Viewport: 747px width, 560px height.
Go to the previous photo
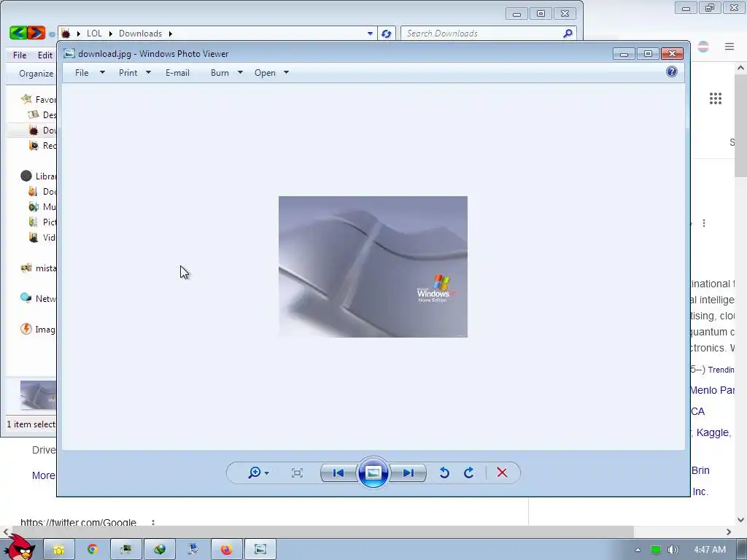point(338,472)
